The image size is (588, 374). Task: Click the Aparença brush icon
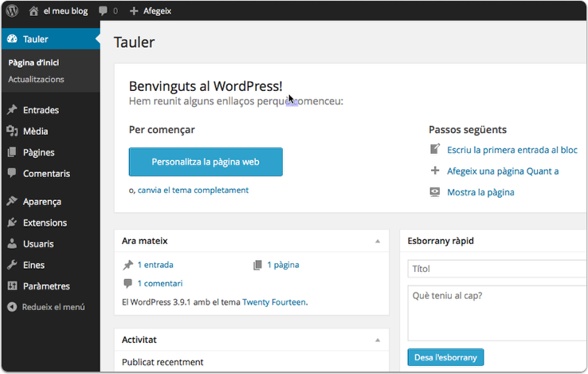point(12,201)
